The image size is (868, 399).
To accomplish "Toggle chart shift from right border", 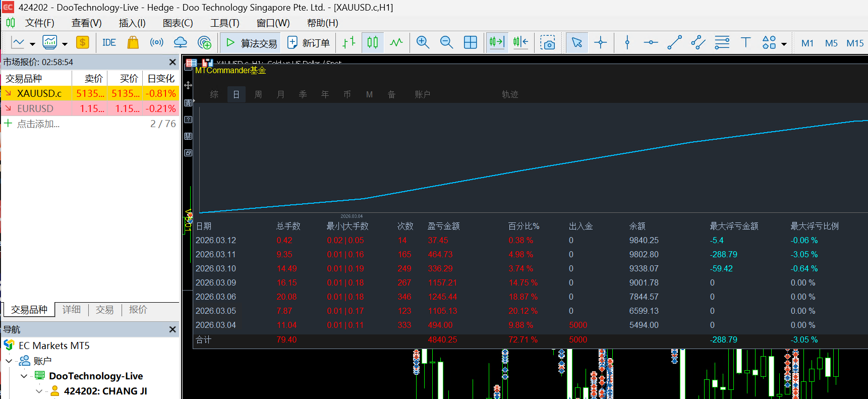I will (520, 42).
